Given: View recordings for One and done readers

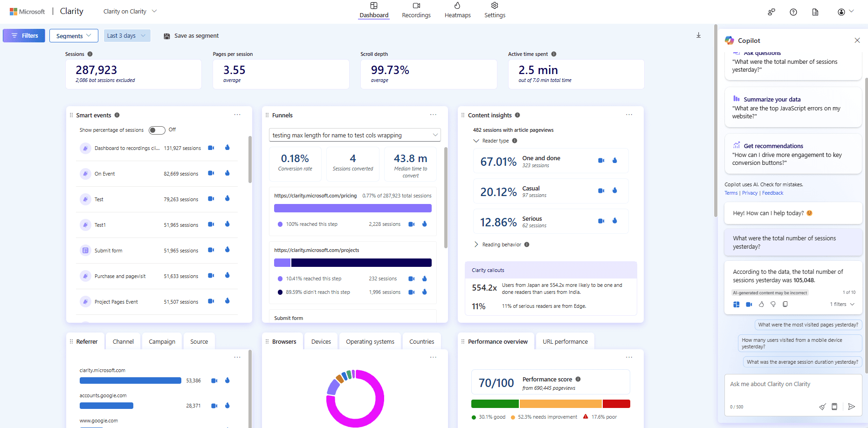Looking at the screenshot, I should tap(601, 160).
